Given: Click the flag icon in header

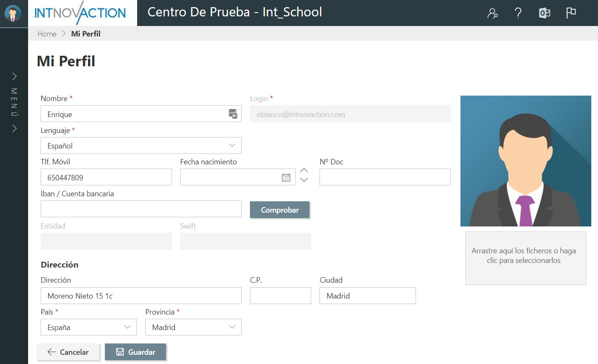Looking at the screenshot, I should [x=571, y=13].
